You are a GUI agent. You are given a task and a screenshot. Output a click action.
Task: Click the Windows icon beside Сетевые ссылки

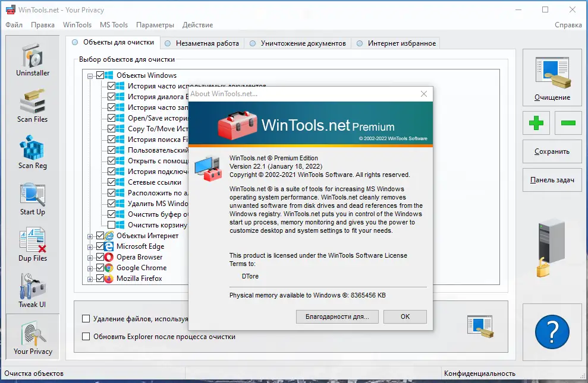pyautogui.click(x=120, y=182)
